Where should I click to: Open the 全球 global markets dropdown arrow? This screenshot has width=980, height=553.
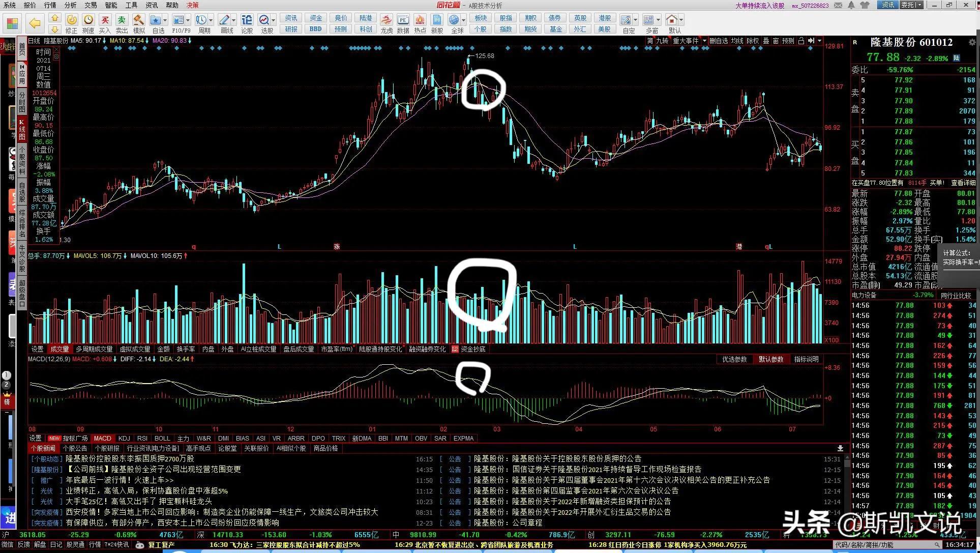tap(464, 20)
